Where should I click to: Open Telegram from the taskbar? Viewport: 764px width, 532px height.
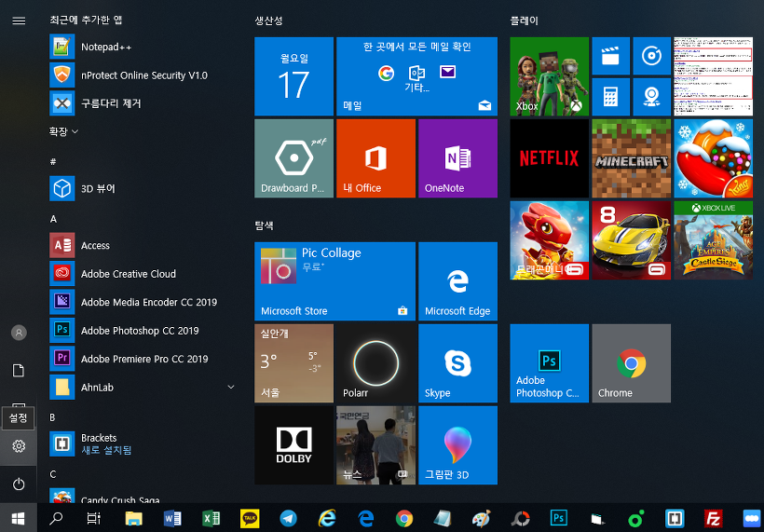point(288,518)
